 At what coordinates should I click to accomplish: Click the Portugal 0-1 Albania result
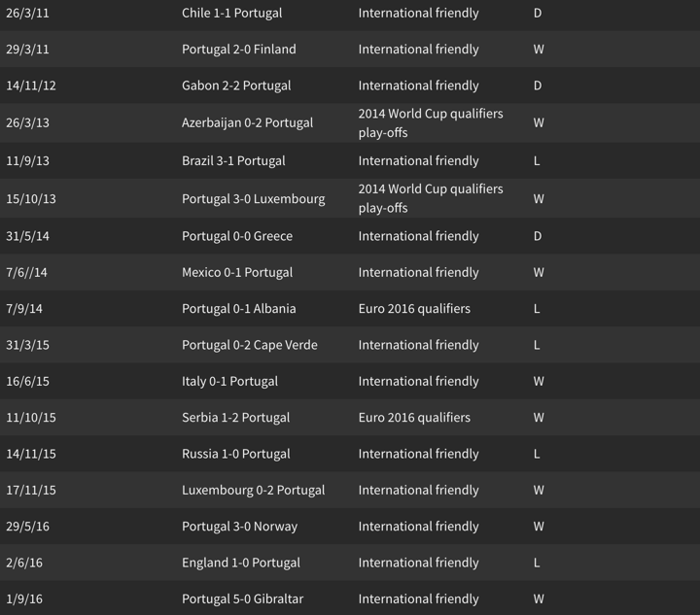[239, 309]
